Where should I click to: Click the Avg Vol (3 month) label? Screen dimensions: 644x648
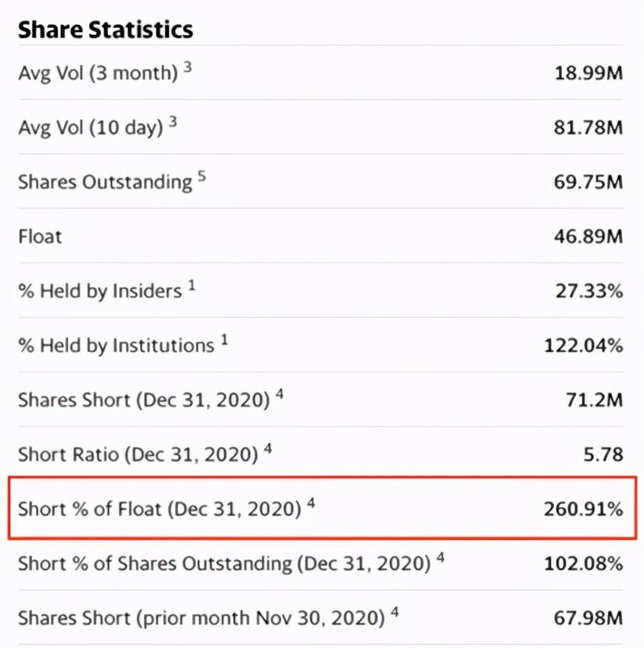(98, 73)
